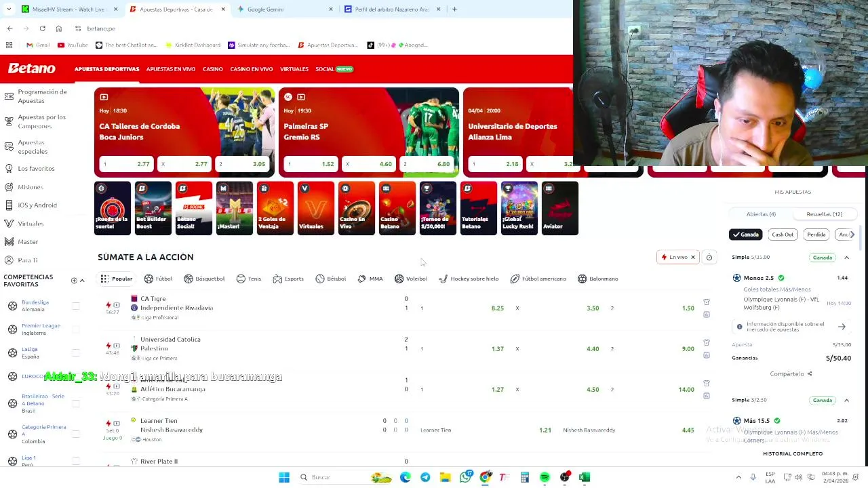This screenshot has height=488, width=868.
Task: Select the Voleibol sport filter
Action: pyautogui.click(x=411, y=279)
